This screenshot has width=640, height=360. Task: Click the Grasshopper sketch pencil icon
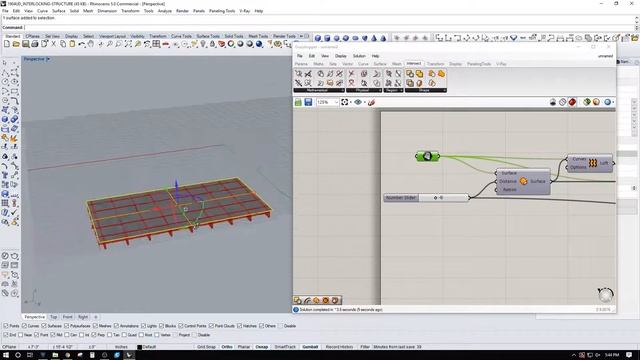tap(371, 102)
